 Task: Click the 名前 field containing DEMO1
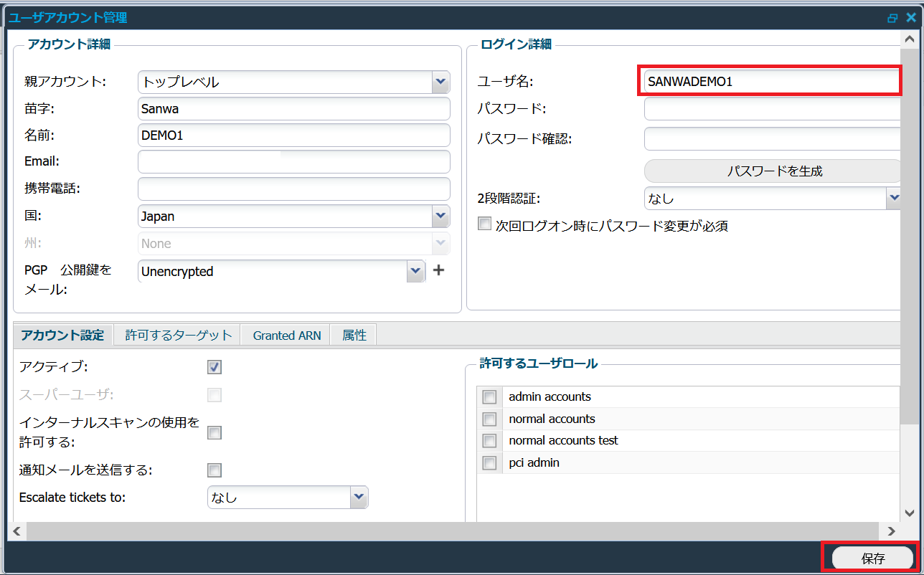294,135
